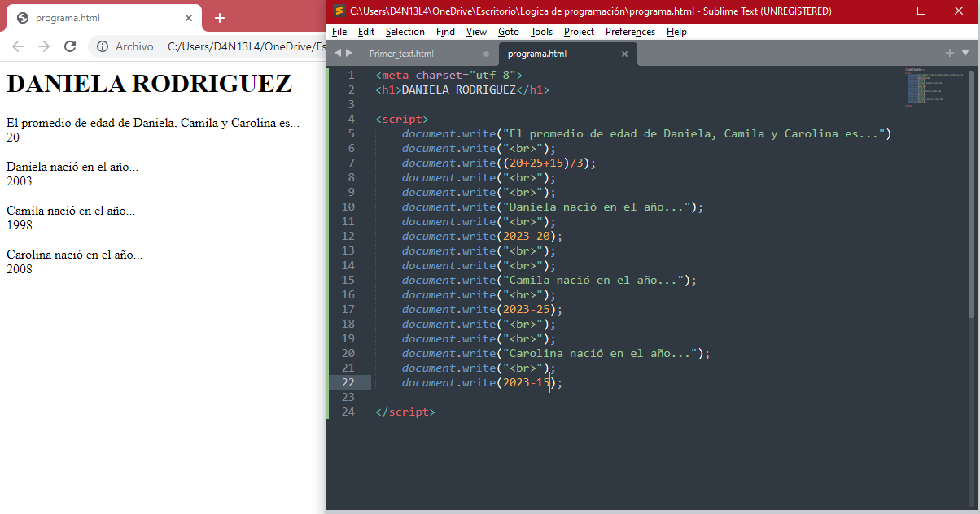Click the meta charset line of code
The height and width of the screenshot is (514, 980).
448,75
